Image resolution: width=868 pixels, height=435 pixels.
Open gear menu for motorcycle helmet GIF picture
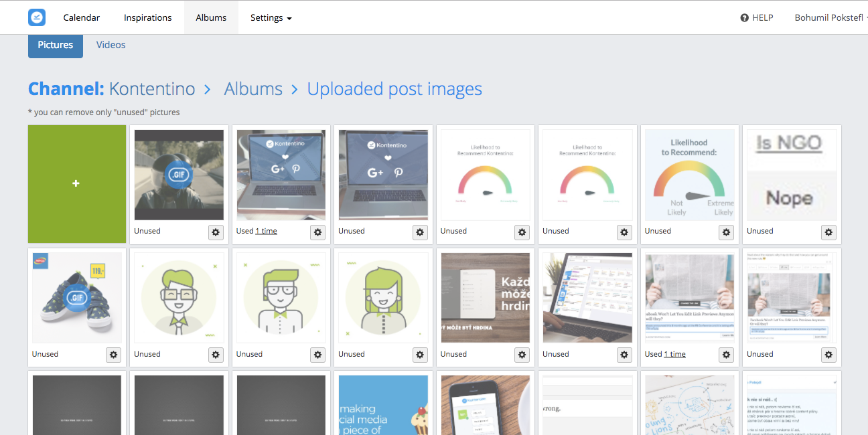(216, 232)
